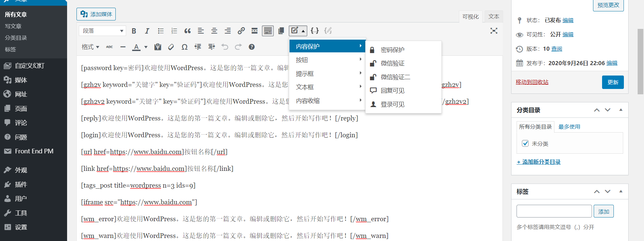
Task: Click the curly braces shortcode icon
Action: click(x=315, y=31)
